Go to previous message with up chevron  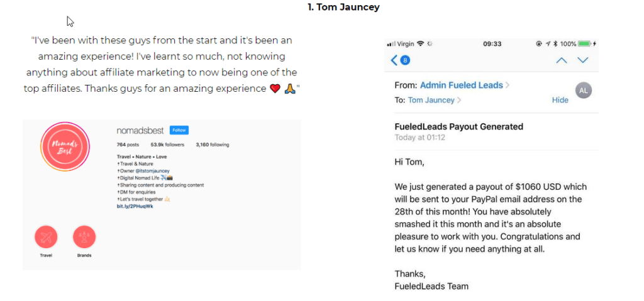pyautogui.click(x=561, y=60)
